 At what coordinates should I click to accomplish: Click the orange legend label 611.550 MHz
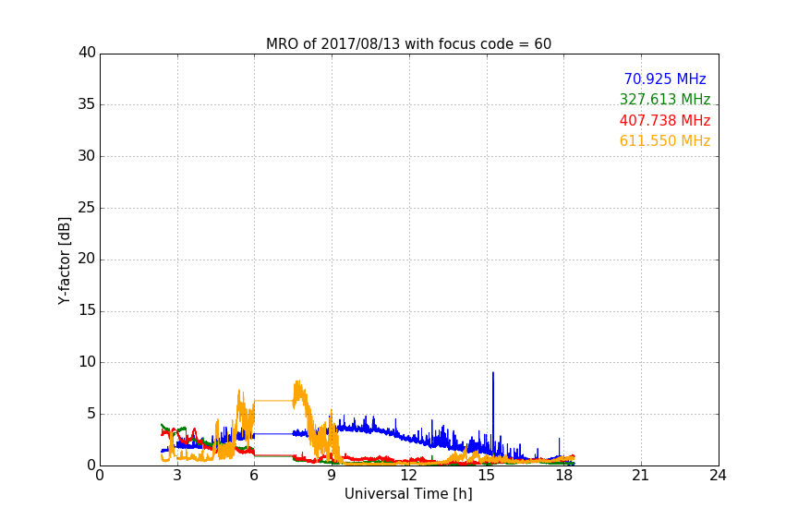click(x=665, y=140)
